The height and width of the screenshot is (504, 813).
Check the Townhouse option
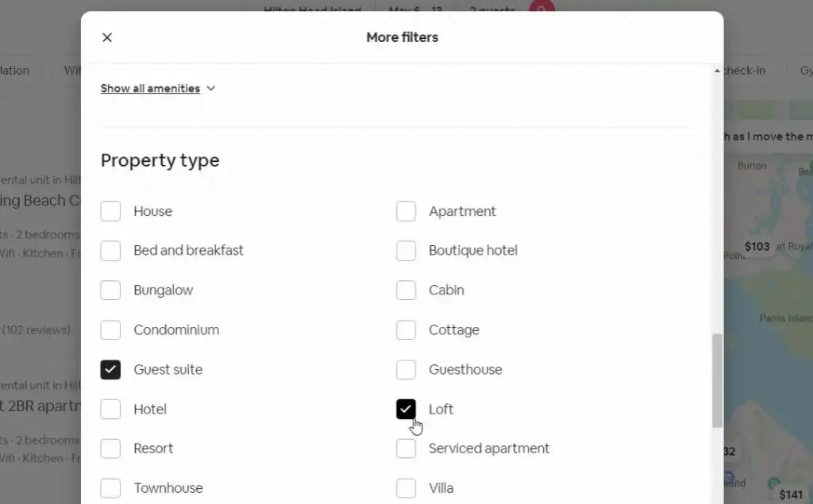(x=110, y=488)
